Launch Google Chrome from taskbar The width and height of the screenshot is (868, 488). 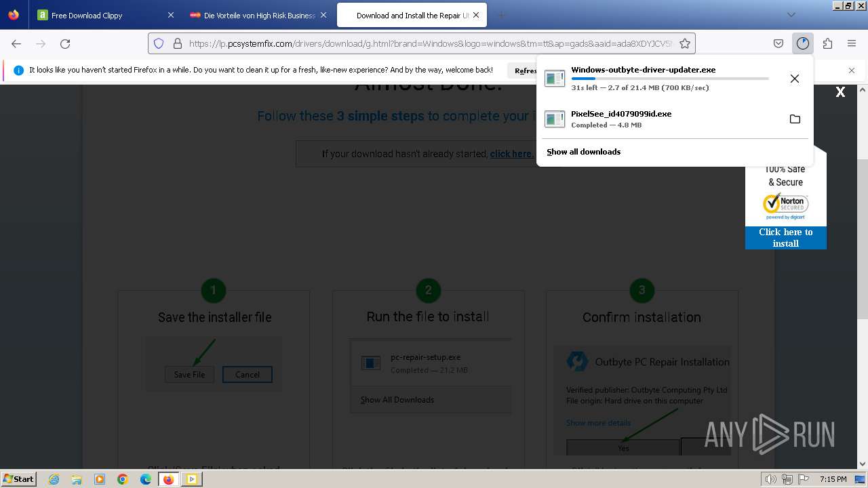tap(123, 479)
